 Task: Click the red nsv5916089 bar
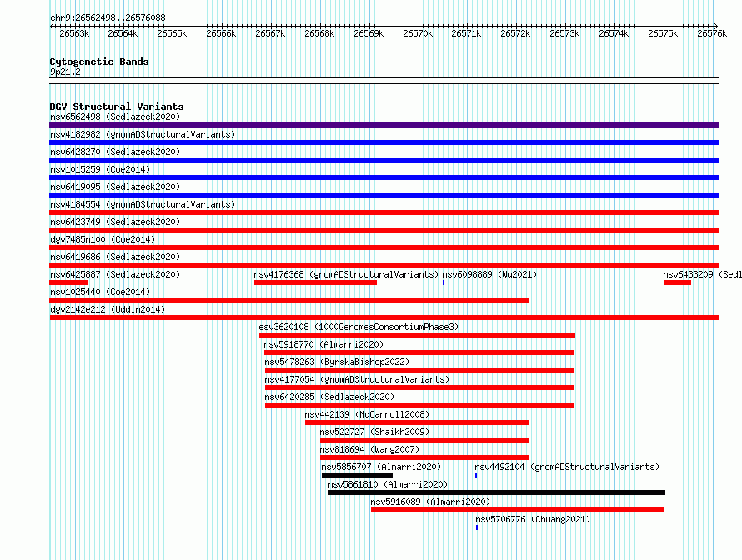[518, 510]
